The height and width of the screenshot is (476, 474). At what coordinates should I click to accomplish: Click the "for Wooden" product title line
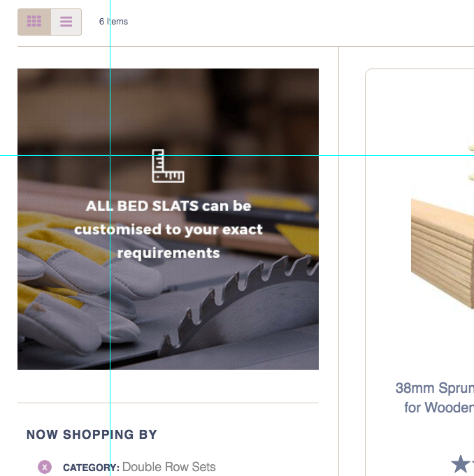438,408
